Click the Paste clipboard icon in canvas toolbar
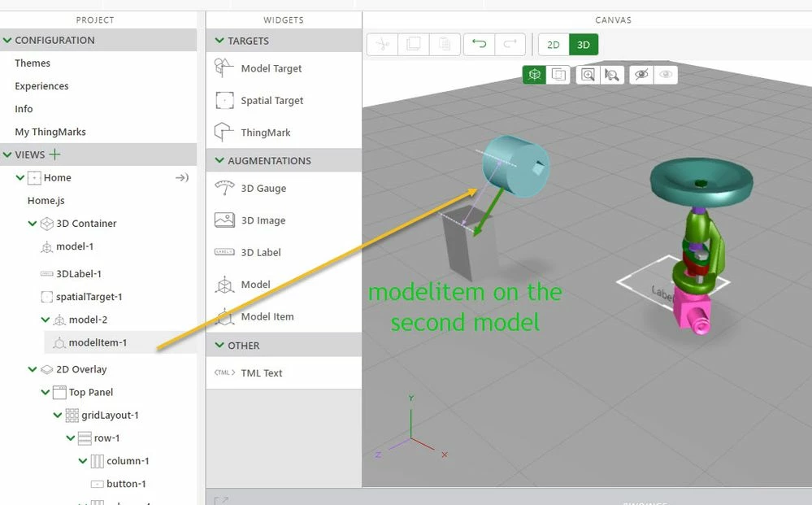Viewport: 812px width, 505px height. pyautogui.click(x=445, y=45)
